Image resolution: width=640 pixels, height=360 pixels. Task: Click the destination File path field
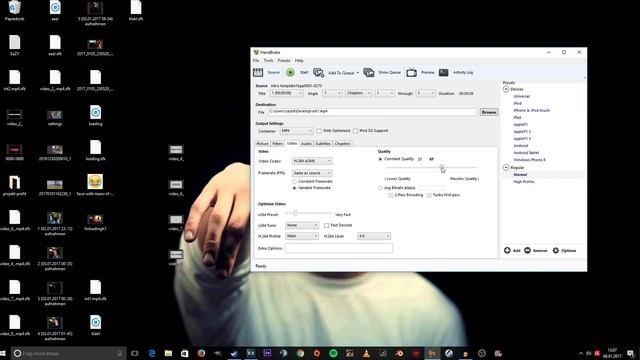point(372,111)
